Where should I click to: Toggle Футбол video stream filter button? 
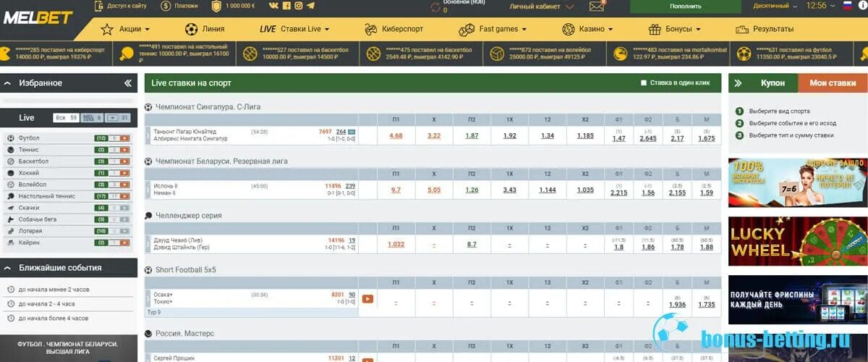[124, 138]
